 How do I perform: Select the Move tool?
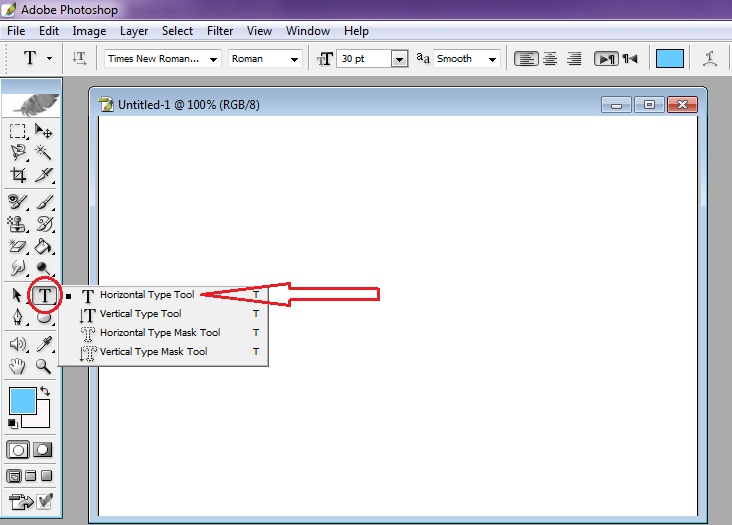pos(43,131)
